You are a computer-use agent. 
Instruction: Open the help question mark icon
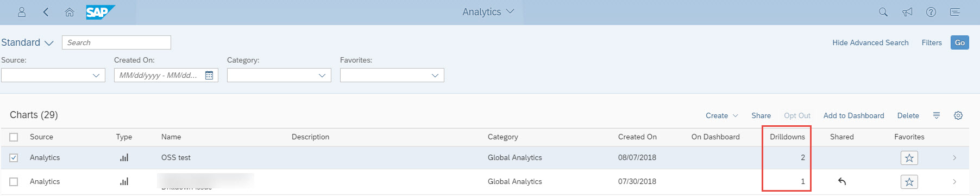click(931, 12)
